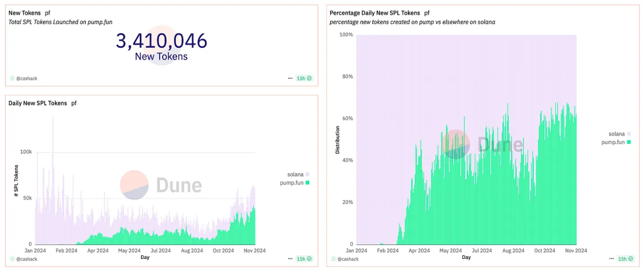Click pf label beside Percentage Daily New SPL Tokens
Image resolution: width=644 pixels, height=270 pixels.
427,13
